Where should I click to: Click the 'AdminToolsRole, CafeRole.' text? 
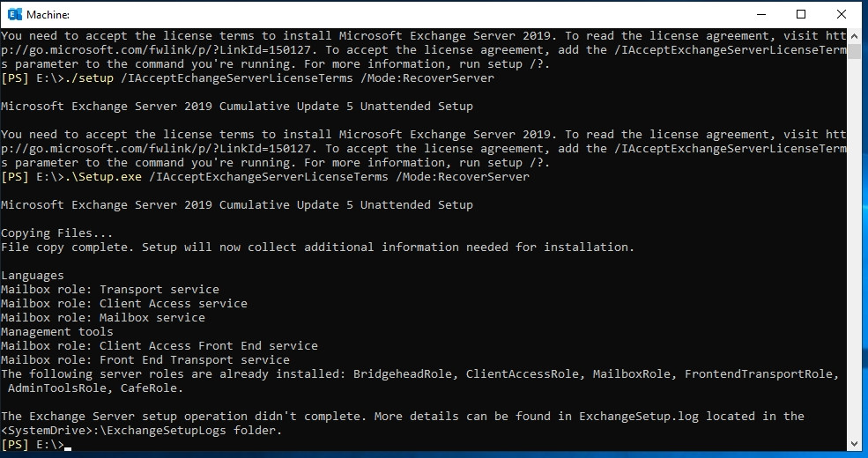point(95,388)
